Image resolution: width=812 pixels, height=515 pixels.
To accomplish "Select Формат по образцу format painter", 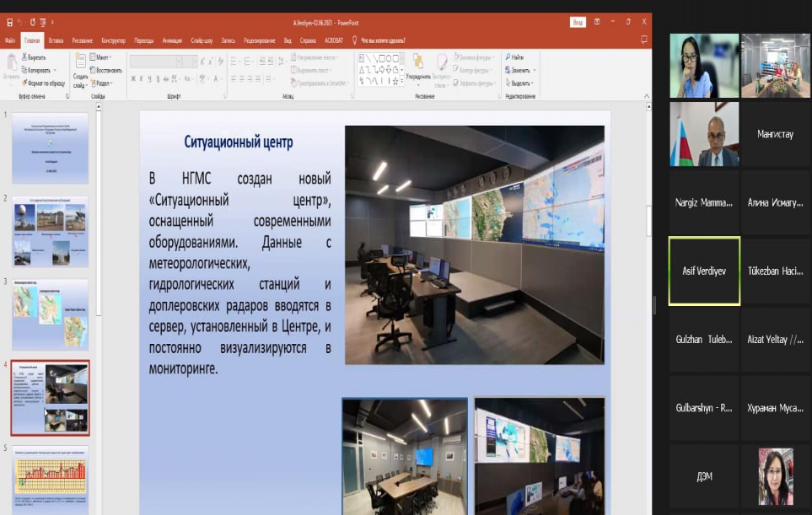I will [44, 83].
